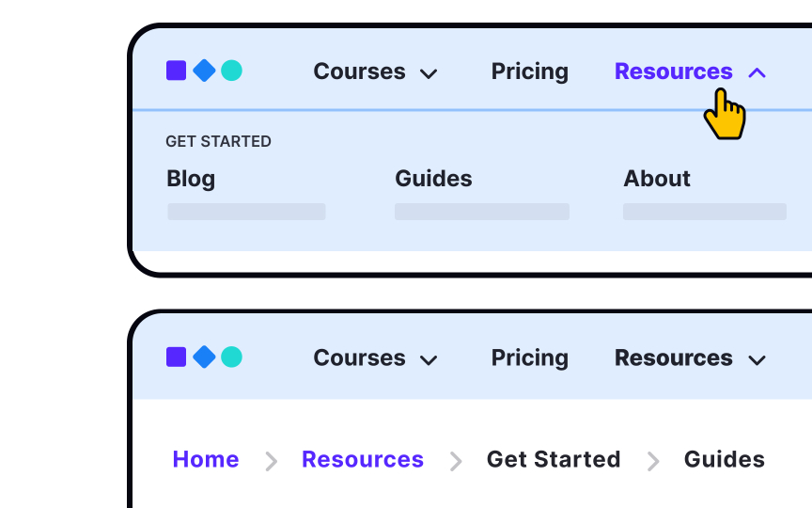Viewport: 812px width, 508px height.
Task: Open Pricing in the top navbar
Action: (x=530, y=71)
